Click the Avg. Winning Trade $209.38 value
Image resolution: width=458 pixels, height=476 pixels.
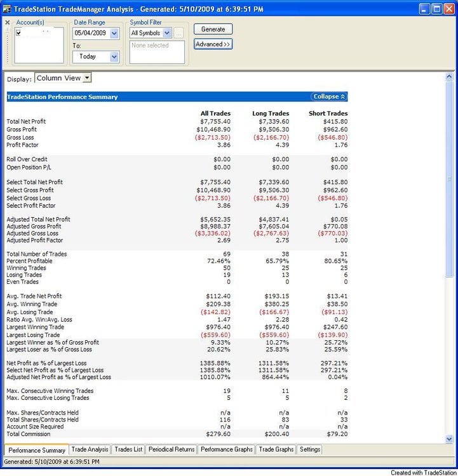(x=219, y=304)
